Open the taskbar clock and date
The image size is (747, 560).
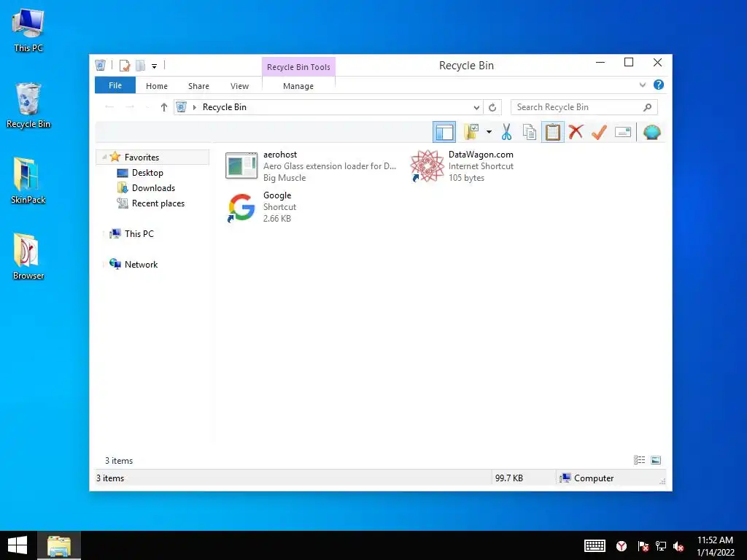[x=715, y=545]
